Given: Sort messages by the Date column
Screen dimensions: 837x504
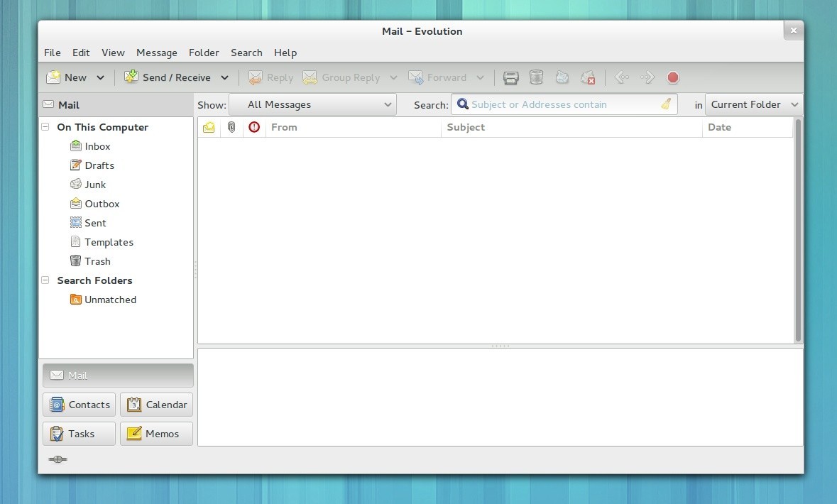Looking at the screenshot, I should [748, 128].
